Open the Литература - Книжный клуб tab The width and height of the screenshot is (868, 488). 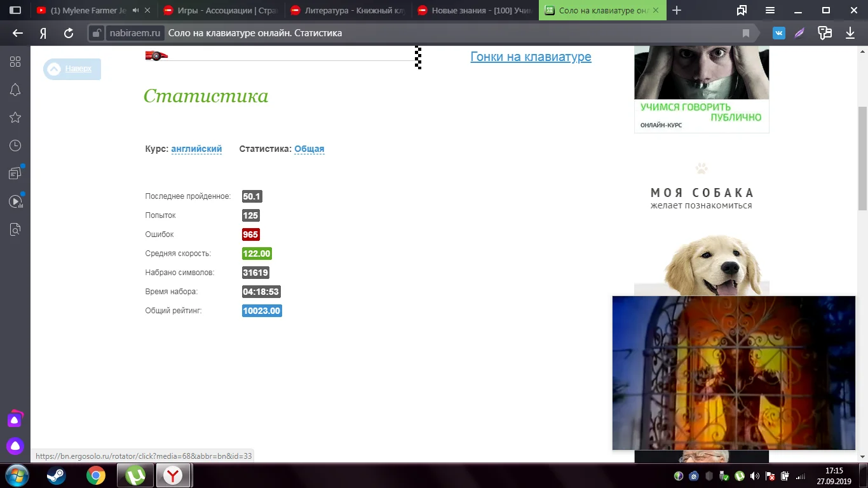coord(347,10)
